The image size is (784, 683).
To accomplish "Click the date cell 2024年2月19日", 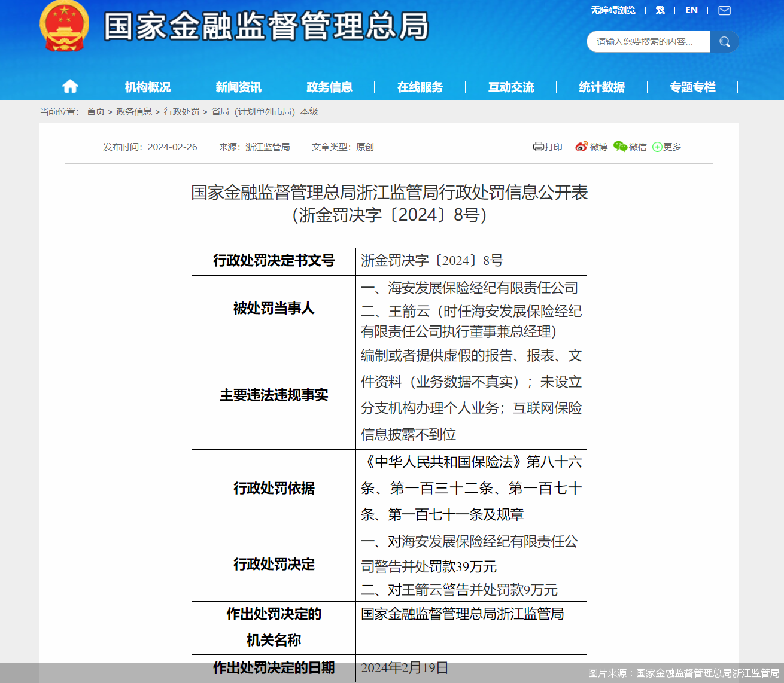I will (471, 668).
